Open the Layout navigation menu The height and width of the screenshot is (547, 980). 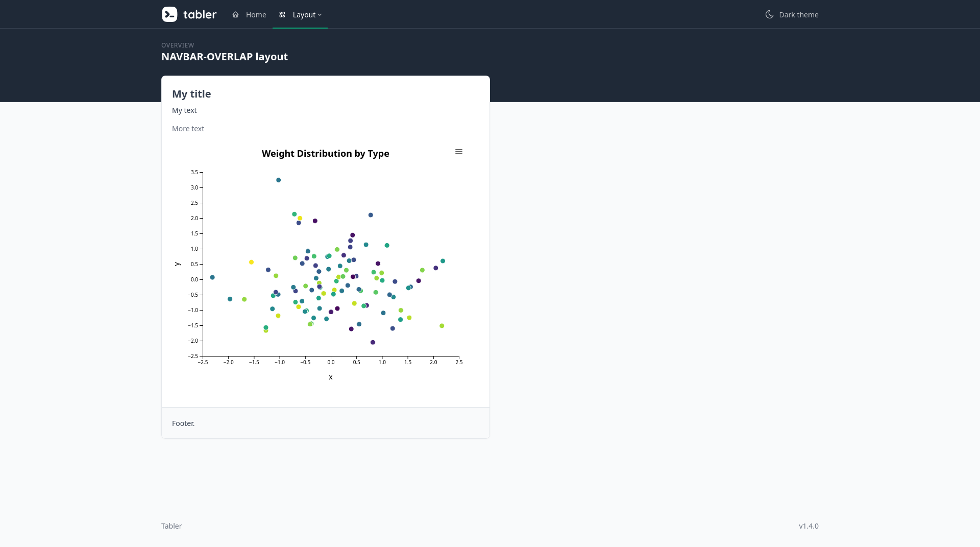tap(304, 15)
